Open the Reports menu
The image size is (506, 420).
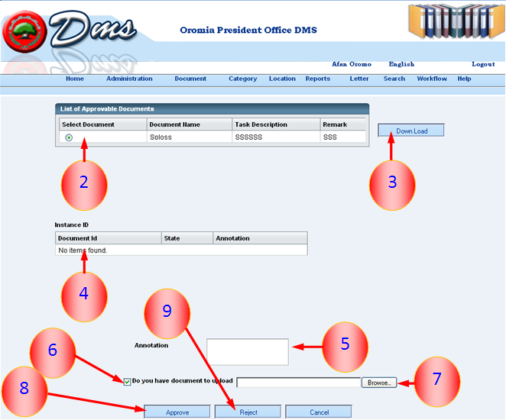318,79
